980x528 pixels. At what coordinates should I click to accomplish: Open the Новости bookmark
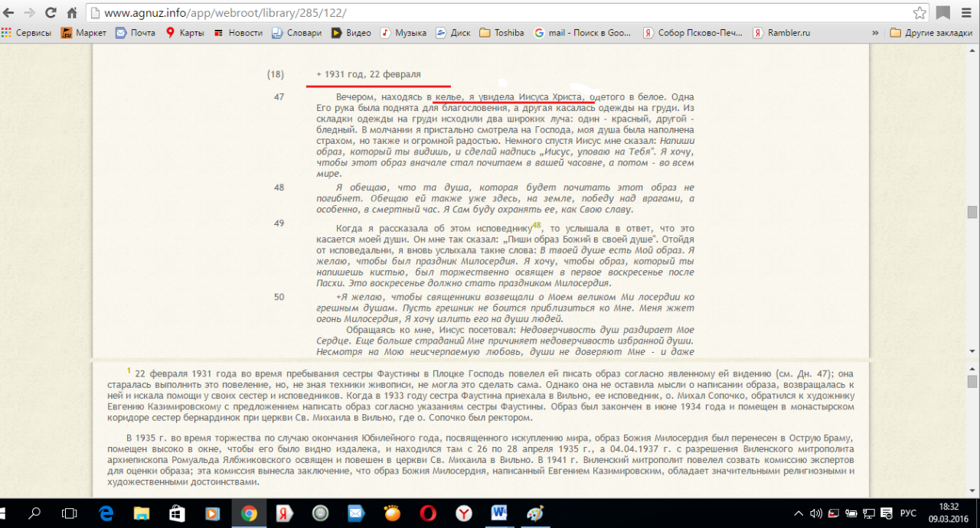pyautogui.click(x=238, y=33)
